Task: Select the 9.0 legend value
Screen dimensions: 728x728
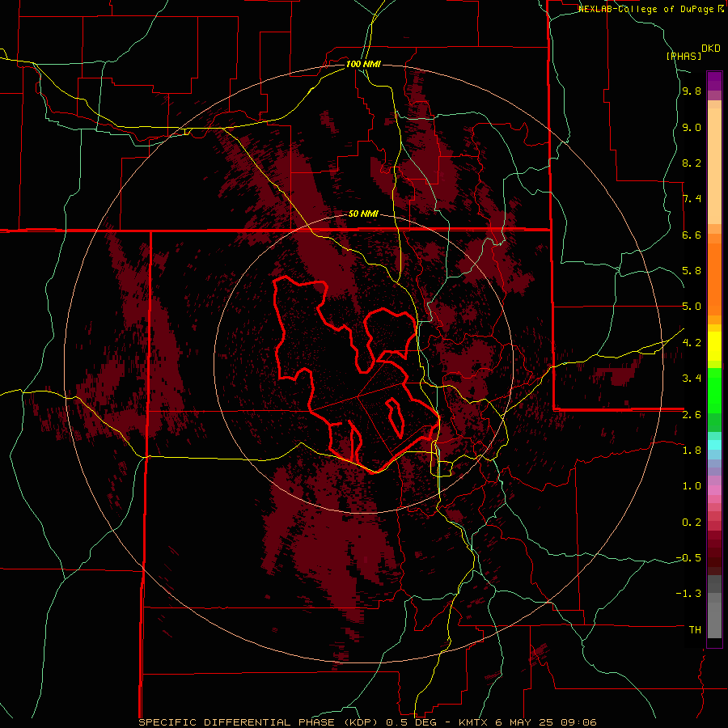Action: pos(692,128)
